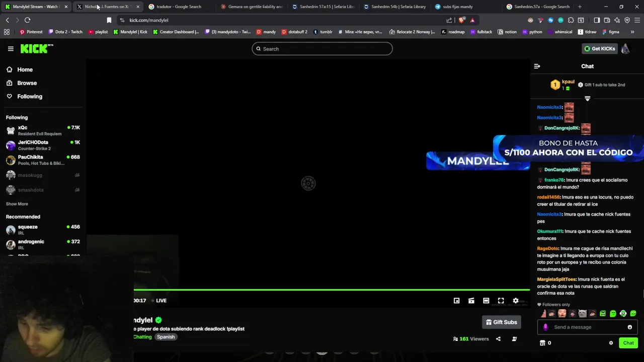Click in the Send a message box

pyautogui.click(x=588, y=327)
